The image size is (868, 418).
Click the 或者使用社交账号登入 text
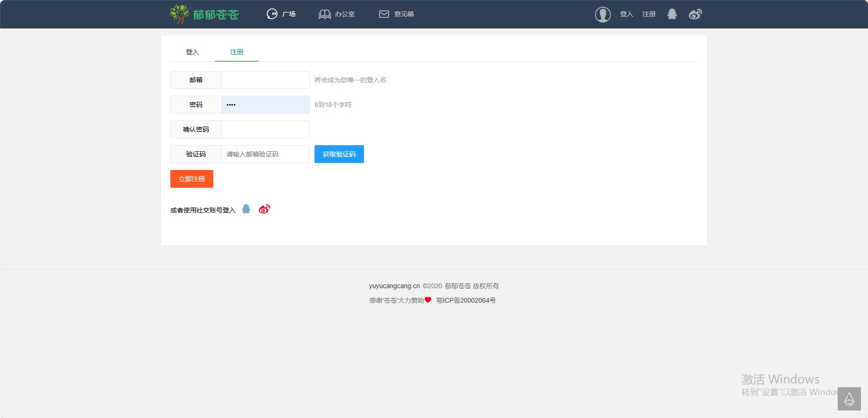[x=203, y=210]
